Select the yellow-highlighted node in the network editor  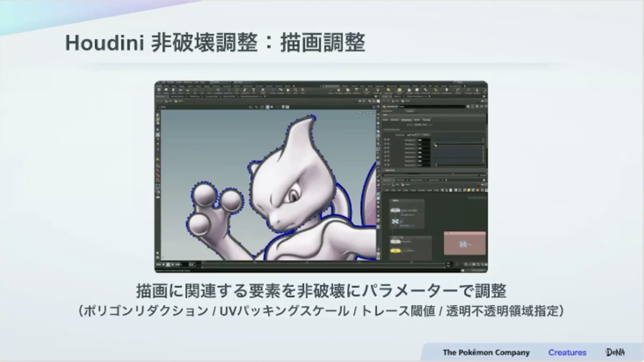[396, 250]
